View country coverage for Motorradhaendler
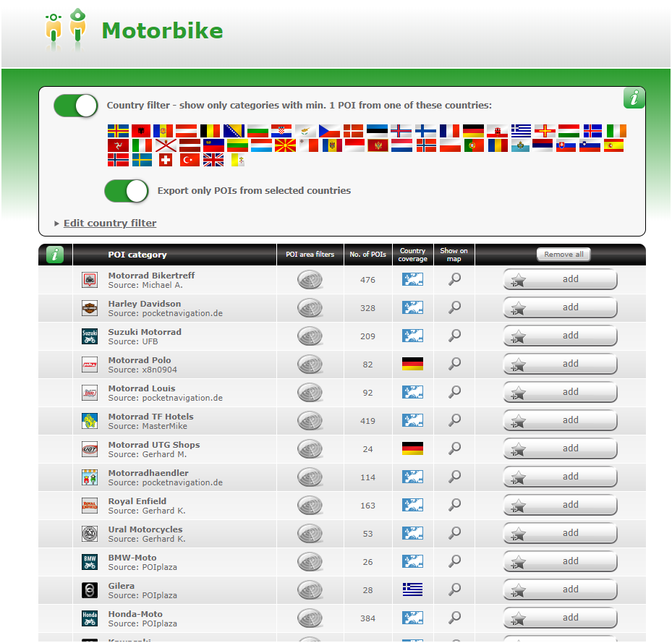672x643 pixels. [413, 477]
